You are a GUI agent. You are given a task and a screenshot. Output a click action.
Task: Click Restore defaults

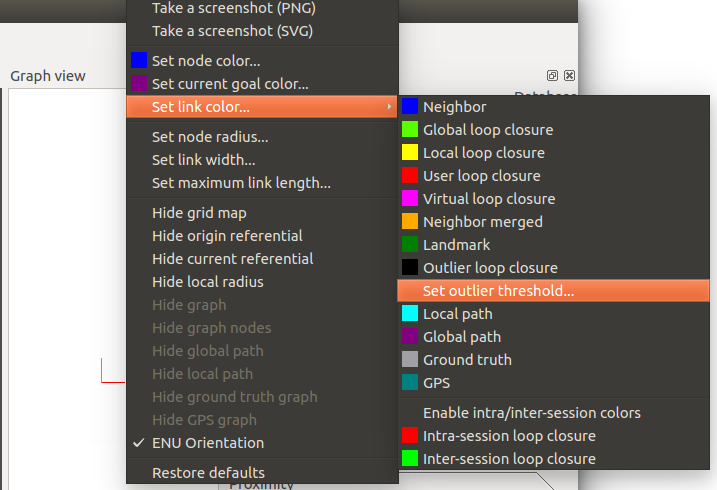[x=208, y=473]
